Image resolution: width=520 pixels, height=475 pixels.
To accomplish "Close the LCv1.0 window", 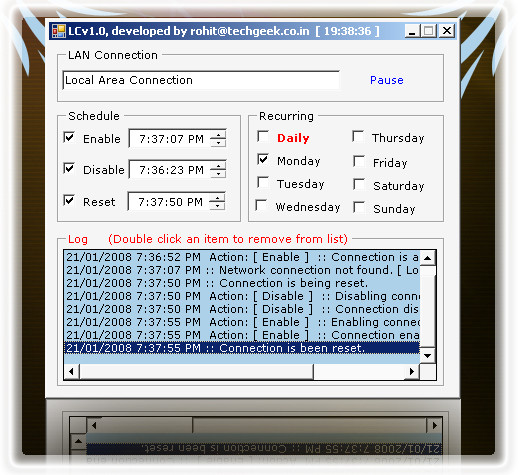I will point(447,31).
